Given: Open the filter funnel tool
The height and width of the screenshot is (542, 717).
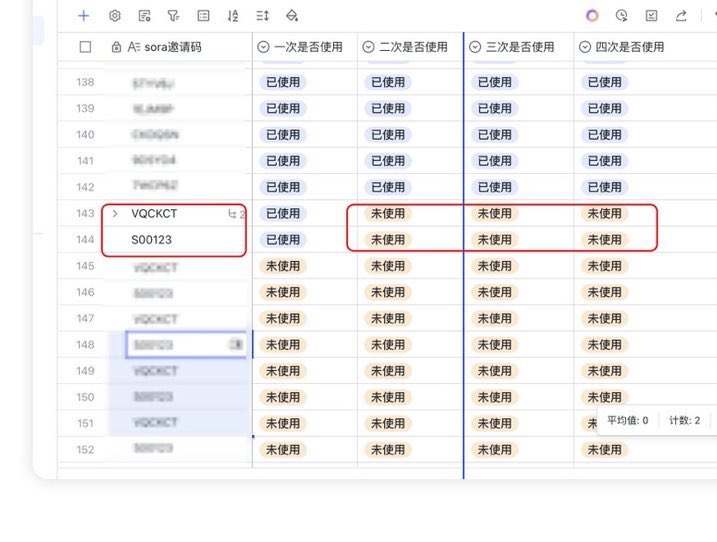Looking at the screenshot, I should tap(173, 16).
